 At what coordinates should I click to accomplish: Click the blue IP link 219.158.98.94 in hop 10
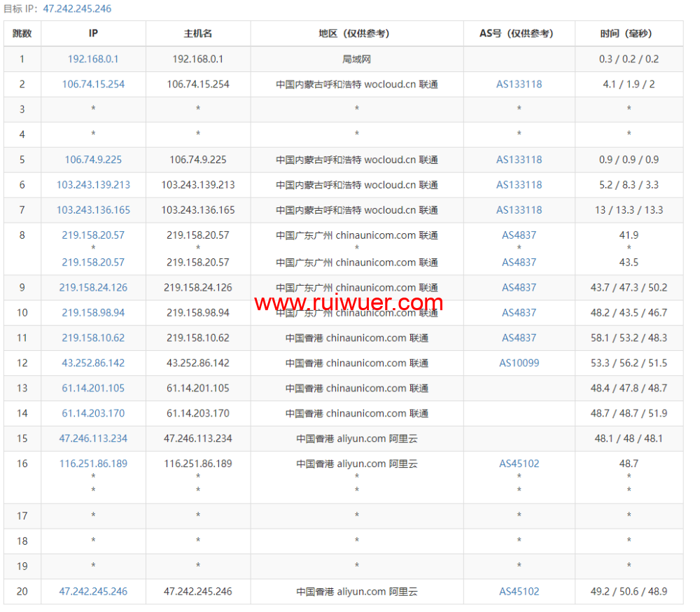(93, 313)
